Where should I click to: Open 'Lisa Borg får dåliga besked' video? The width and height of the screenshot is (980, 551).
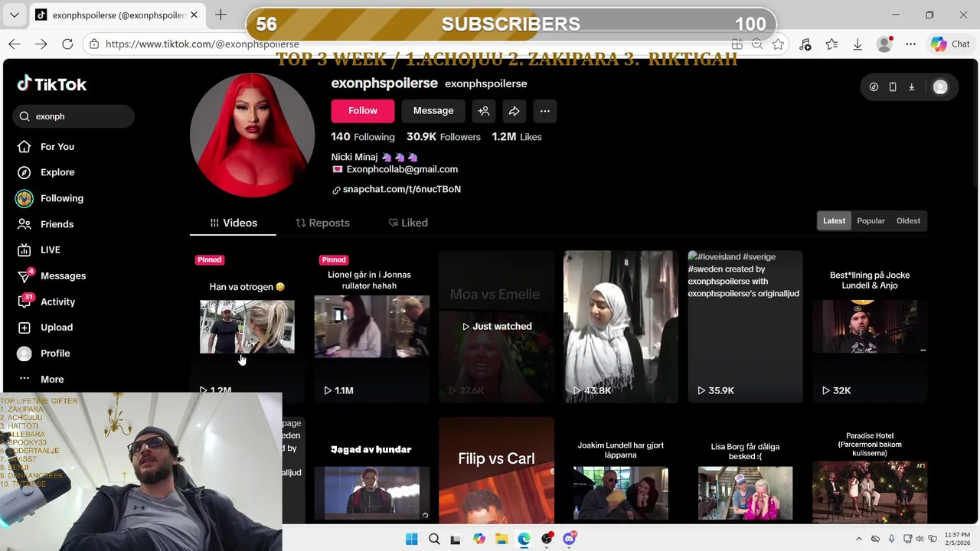pos(745,471)
